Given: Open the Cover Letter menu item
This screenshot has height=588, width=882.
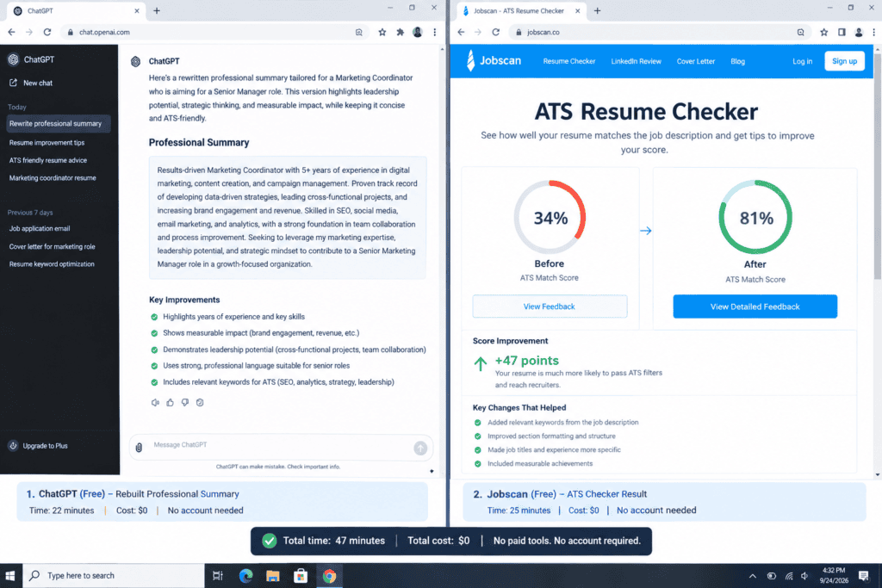Looking at the screenshot, I should click(x=695, y=61).
